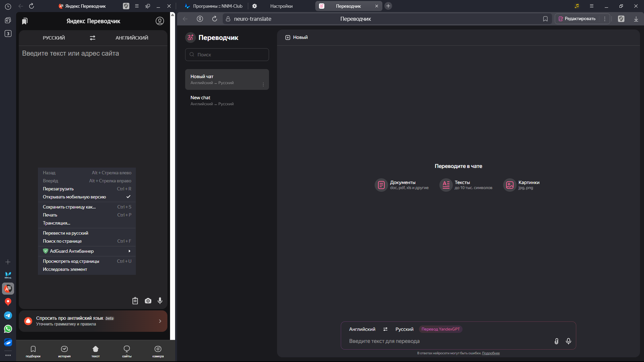Open Telegram sidebar icon
Image resolution: width=644 pixels, height=362 pixels.
click(8, 315)
